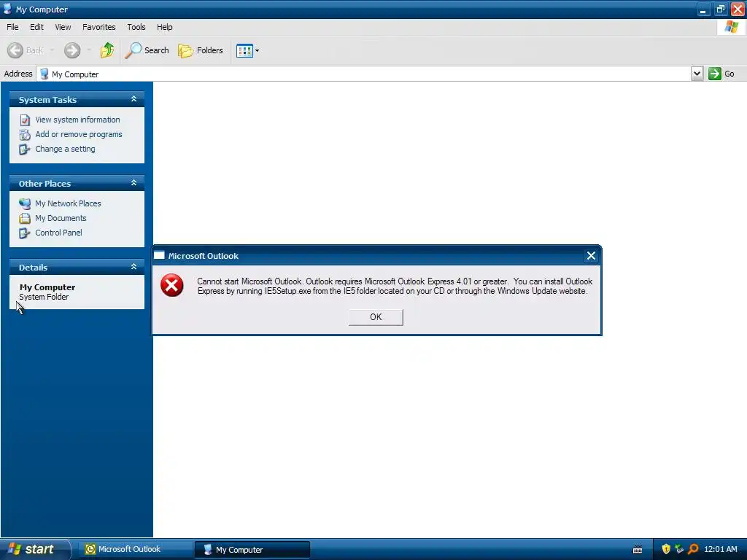Click the on-screen keyboard tray icon
The height and width of the screenshot is (560, 747).
tap(638, 550)
